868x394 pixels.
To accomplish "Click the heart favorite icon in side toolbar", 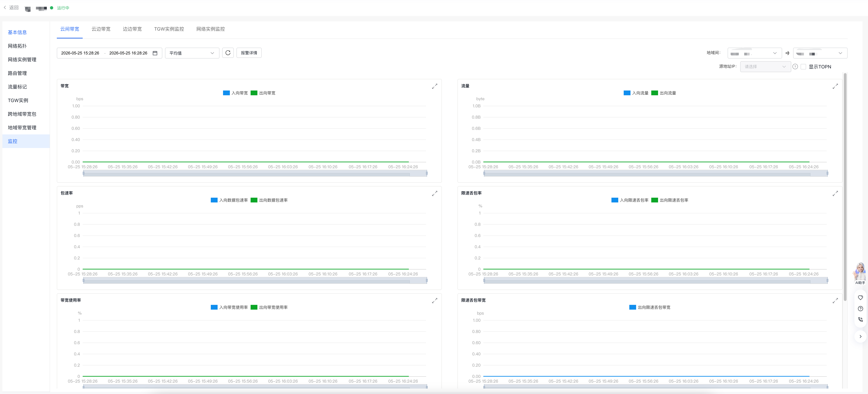I will [860, 298].
